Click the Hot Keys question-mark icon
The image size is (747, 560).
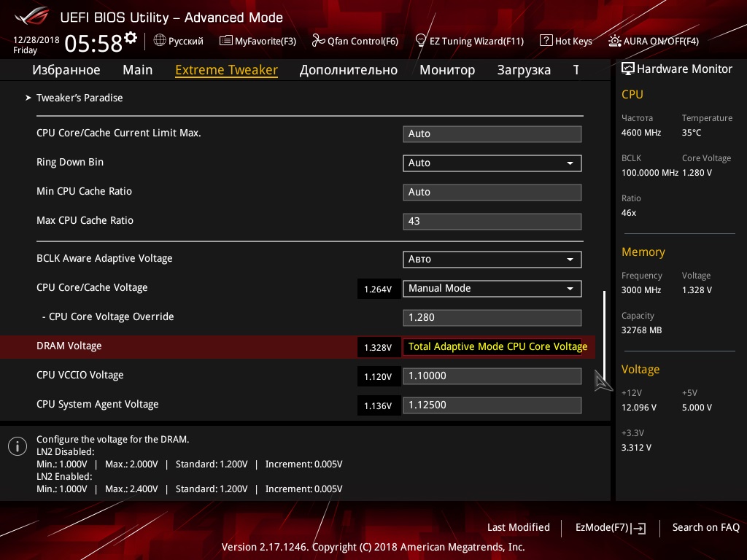(x=546, y=41)
